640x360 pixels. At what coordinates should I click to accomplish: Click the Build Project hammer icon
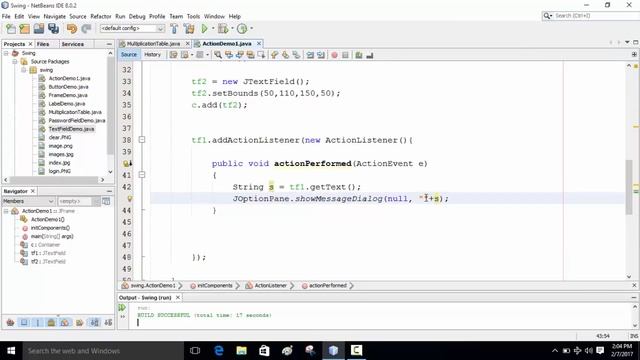click(174, 29)
